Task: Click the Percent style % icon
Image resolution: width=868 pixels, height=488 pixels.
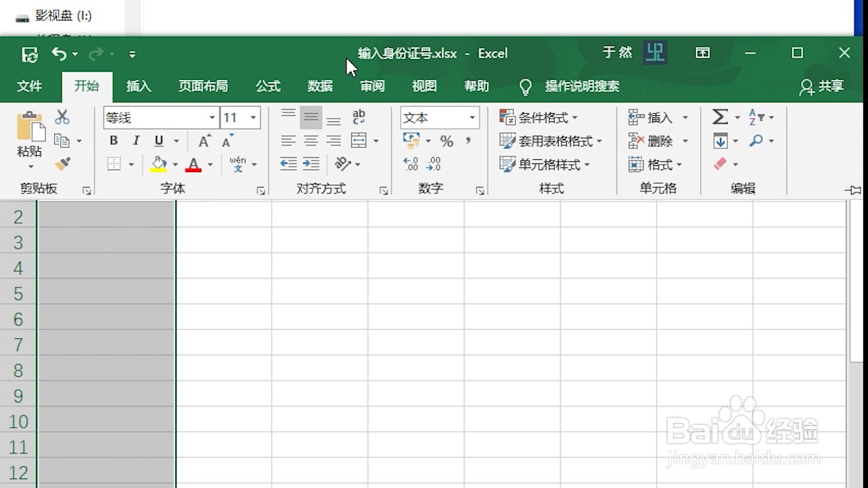Action: (x=446, y=140)
